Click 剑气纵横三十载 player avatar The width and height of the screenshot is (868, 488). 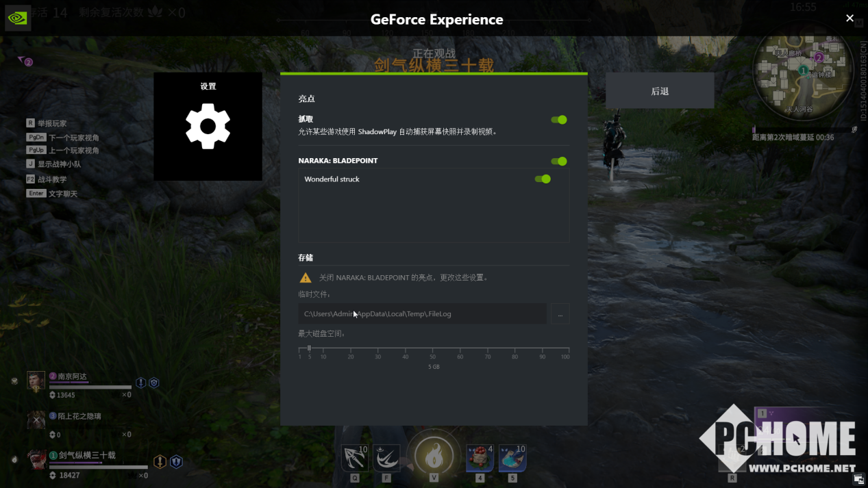[37, 460]
